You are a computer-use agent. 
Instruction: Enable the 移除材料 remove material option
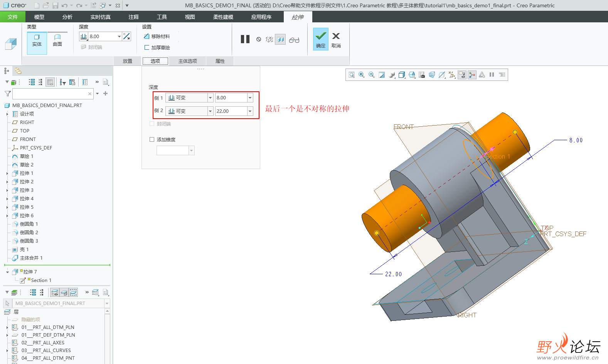pyautogui.click(x=157, y=36)
